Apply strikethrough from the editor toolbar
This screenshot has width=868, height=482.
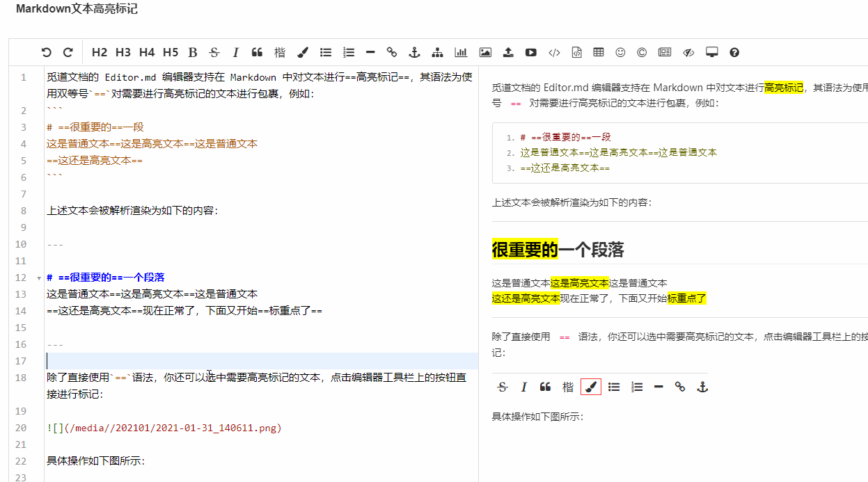(x=214, y=52)
